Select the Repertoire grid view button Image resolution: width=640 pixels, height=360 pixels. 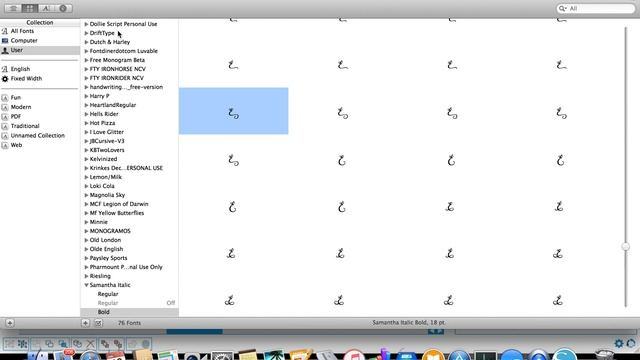click(x=29, y=8)
